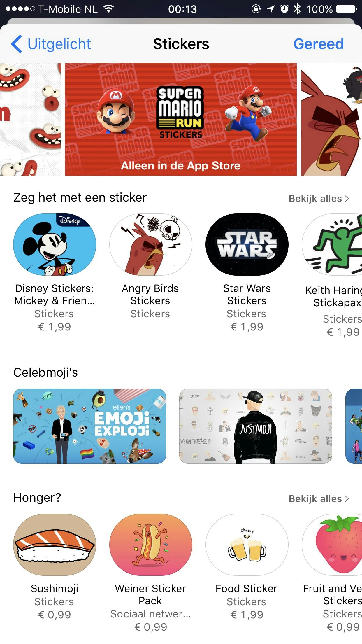This screenshot has height=644, width=362.
Task: Tap the battery indicator in status bar
Action: pos(346,9)
